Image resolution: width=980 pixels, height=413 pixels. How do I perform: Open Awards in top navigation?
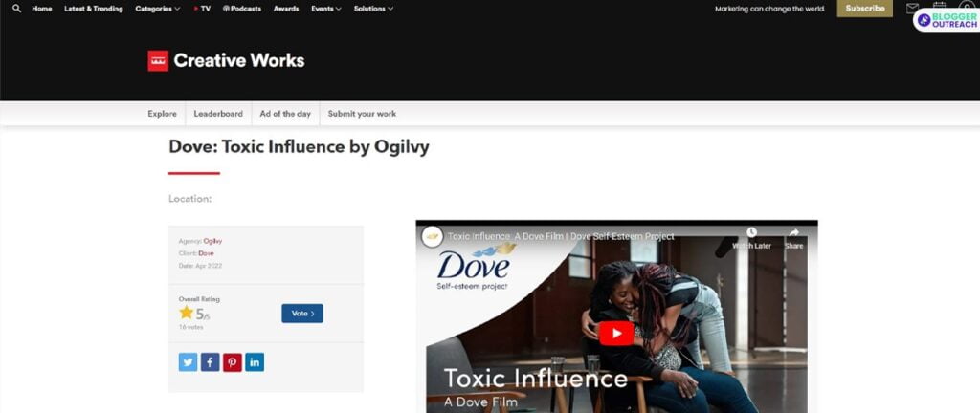coord(286,9)
